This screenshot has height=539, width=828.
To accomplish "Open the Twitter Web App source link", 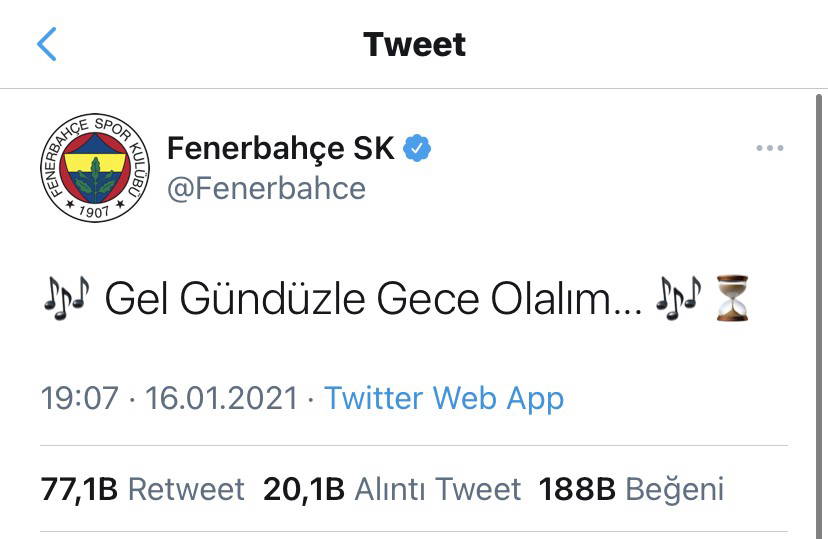I will point(444,398).
